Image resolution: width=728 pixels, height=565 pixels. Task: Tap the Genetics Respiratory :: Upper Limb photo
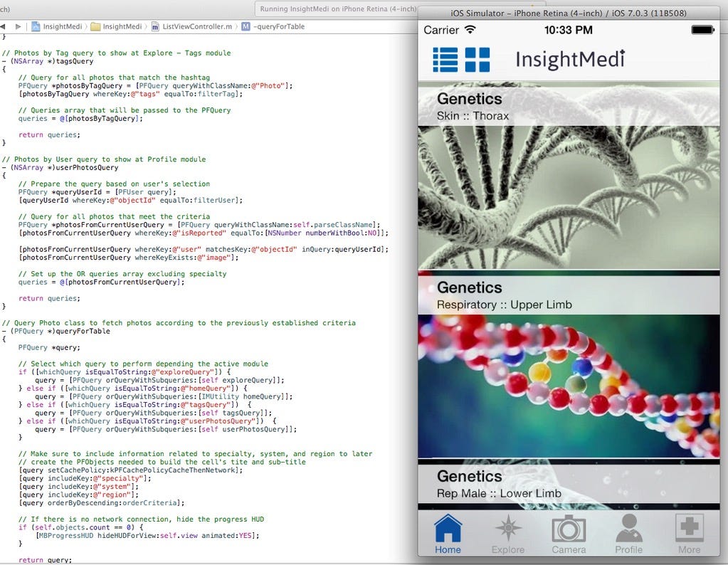[569, 386]
